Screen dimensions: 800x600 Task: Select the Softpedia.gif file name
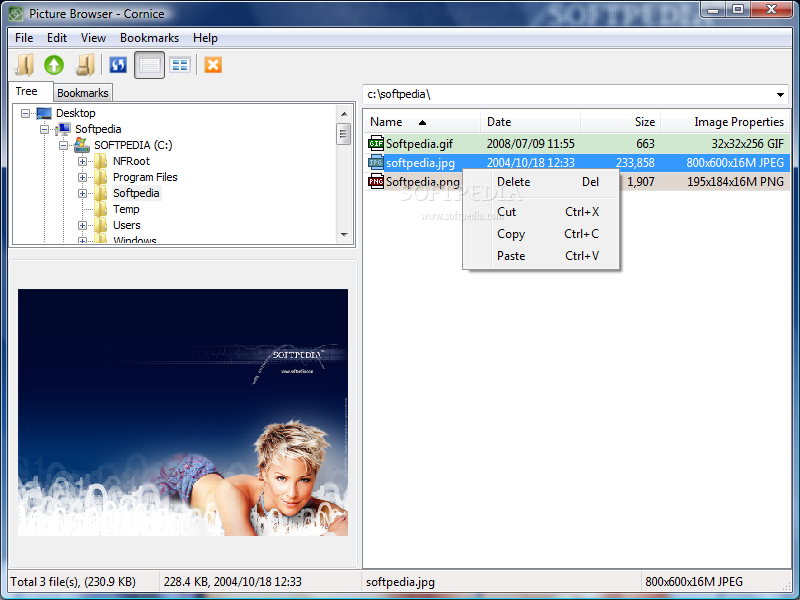pyautogui.click(x=419, y=144)
